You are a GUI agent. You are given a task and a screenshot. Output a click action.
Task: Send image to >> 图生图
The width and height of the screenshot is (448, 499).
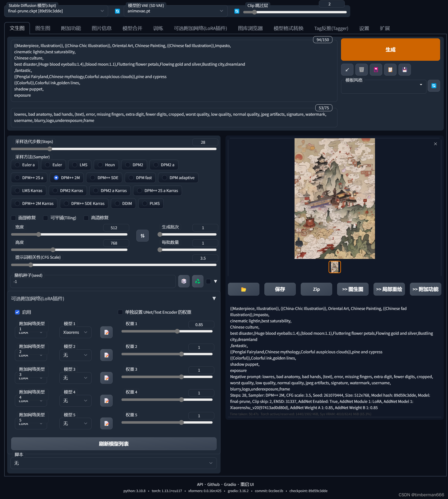(353, 289)
